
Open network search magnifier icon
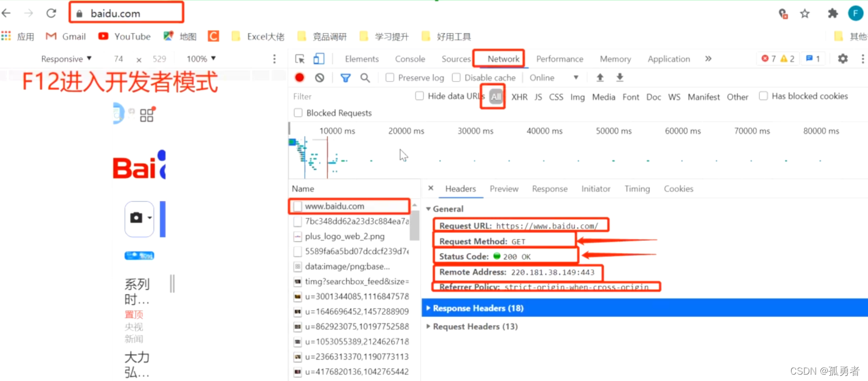click(365, 78)
